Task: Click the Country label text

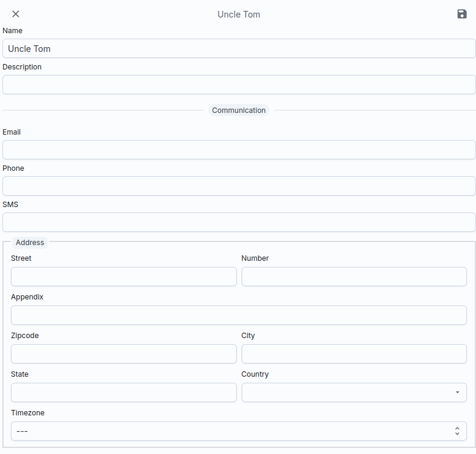Action: pyautogui.click(x=255, y=374)
